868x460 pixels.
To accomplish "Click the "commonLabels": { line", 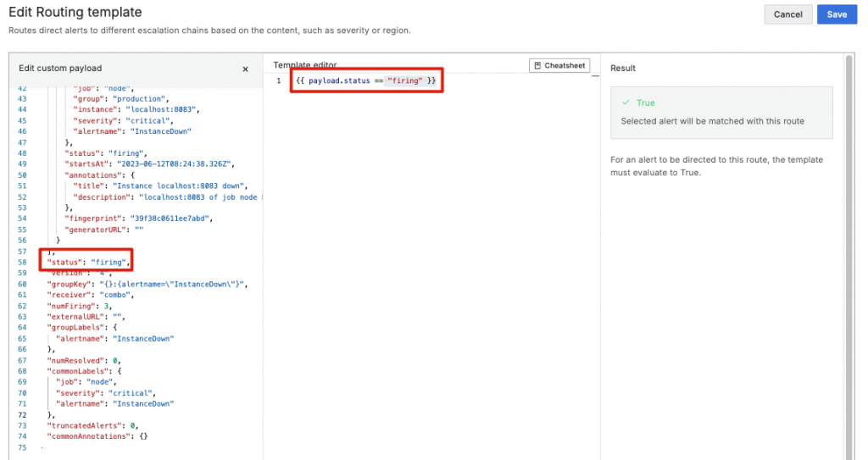I will pyautogui.click(x=84, y=371).
